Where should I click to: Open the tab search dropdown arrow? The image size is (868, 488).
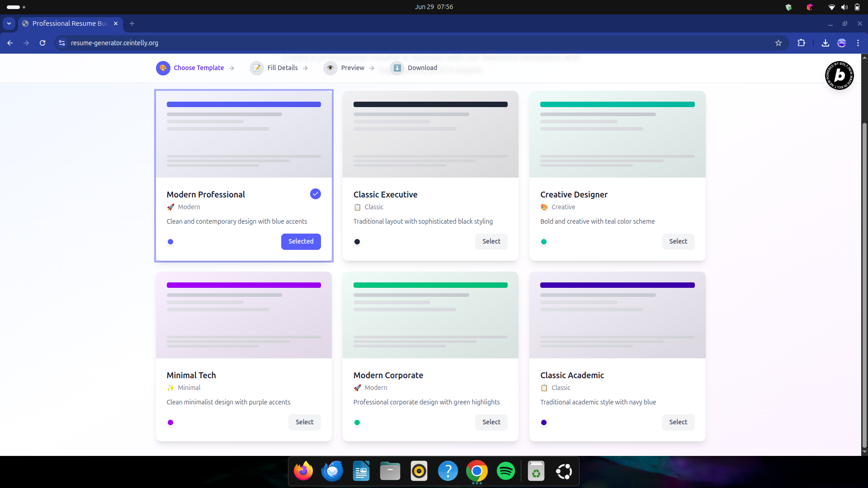(9, 23)
